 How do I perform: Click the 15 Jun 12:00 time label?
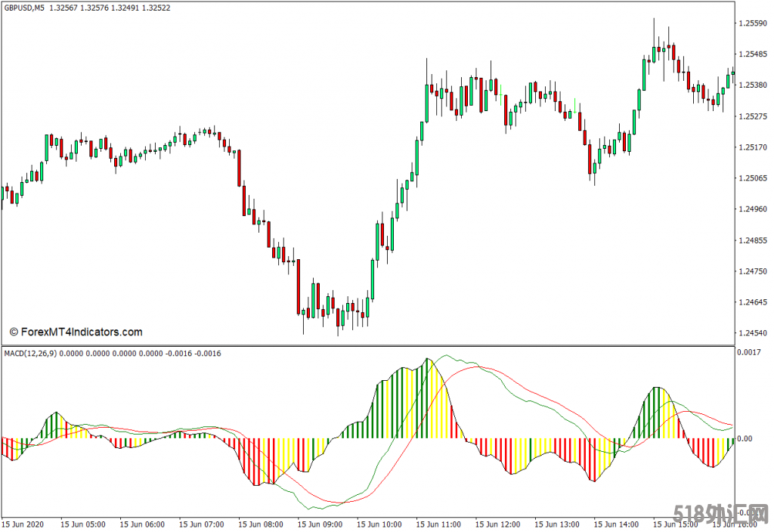click(x=498, y=524)
